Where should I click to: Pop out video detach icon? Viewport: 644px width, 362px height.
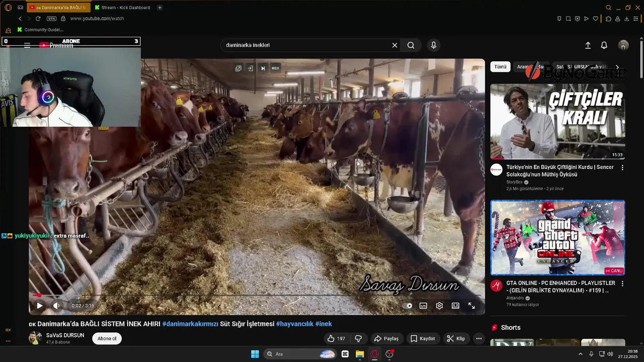[238, 68]
